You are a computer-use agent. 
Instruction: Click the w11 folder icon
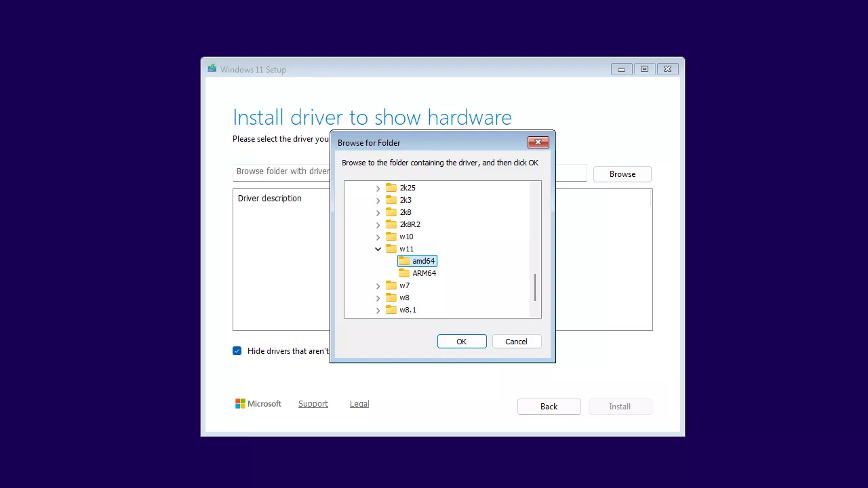tap(391, 249)
